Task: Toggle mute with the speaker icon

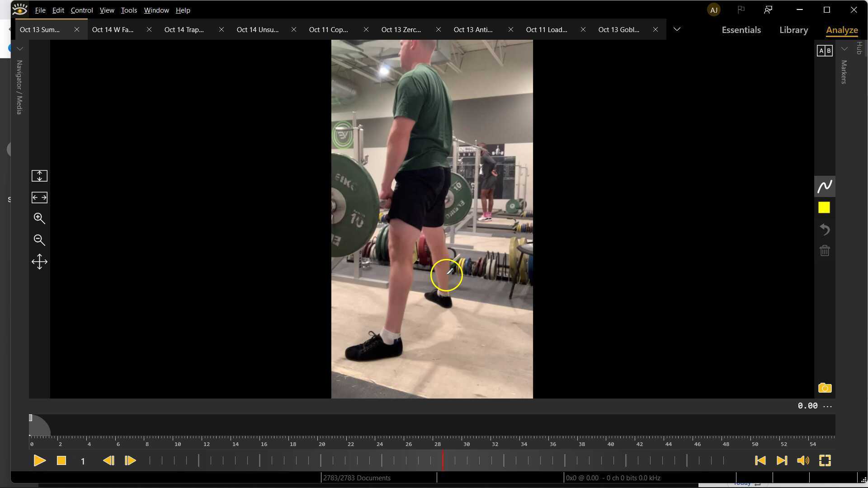Action: 803,460
